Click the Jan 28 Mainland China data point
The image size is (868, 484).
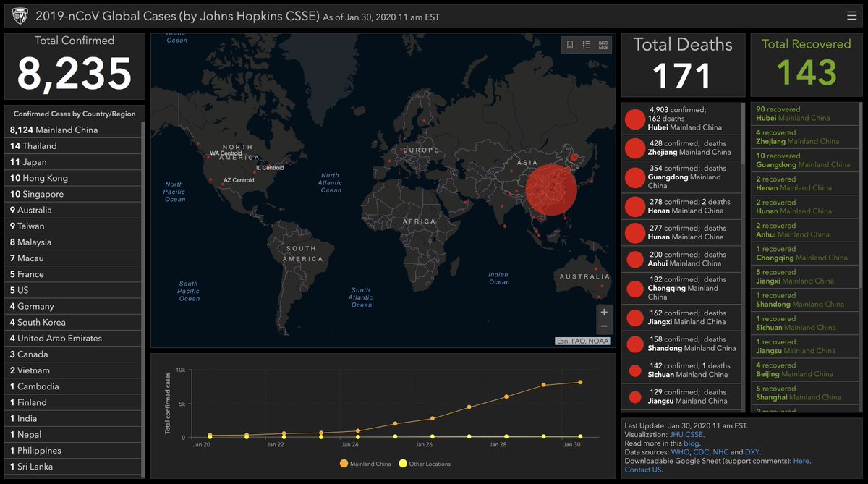click(x=506, y=396)
